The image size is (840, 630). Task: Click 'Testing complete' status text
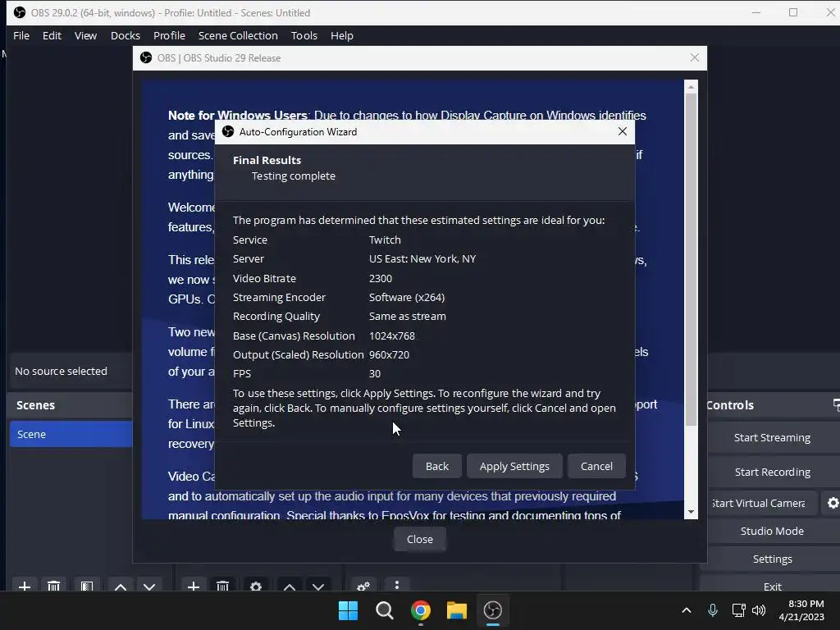[293, 176]
